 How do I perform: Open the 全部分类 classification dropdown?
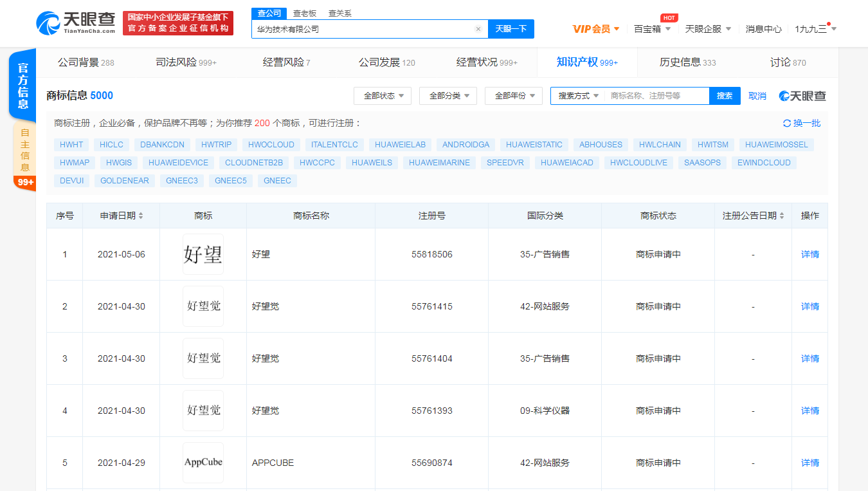(x=449, y=95)
